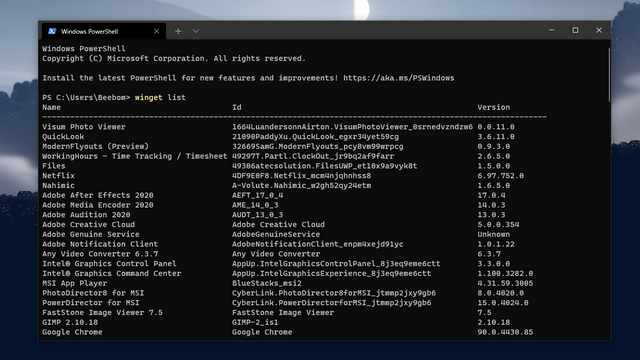Click the Id 'AEFT_17_0_4'
Viewport: 640px width, 360px height.
(x=258, y=196)
